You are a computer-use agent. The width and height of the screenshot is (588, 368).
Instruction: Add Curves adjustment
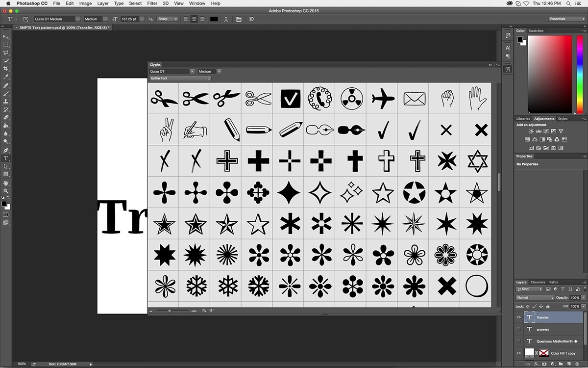coord(546,131)
